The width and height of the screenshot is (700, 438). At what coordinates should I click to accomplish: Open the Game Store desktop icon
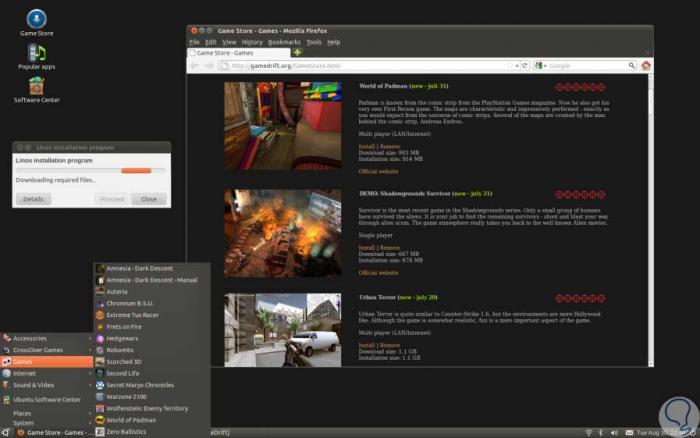pos(36,23)
